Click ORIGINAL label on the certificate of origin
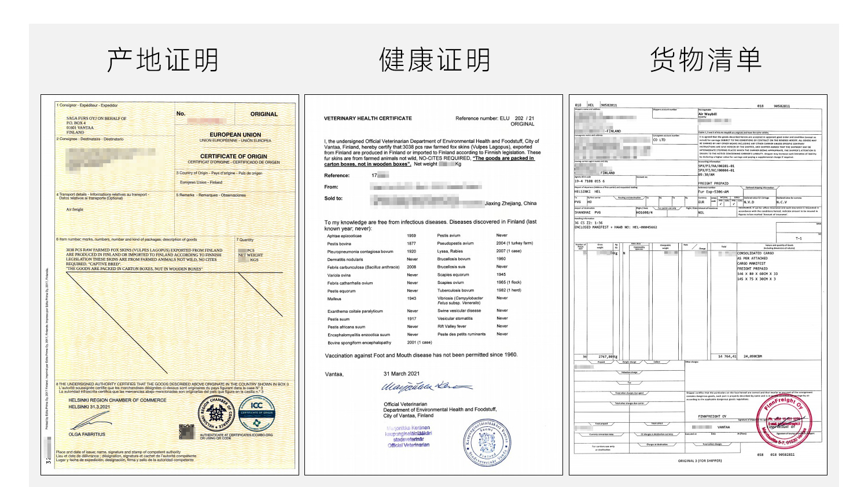Screen dimensions: 868x487 coord(264,115)
